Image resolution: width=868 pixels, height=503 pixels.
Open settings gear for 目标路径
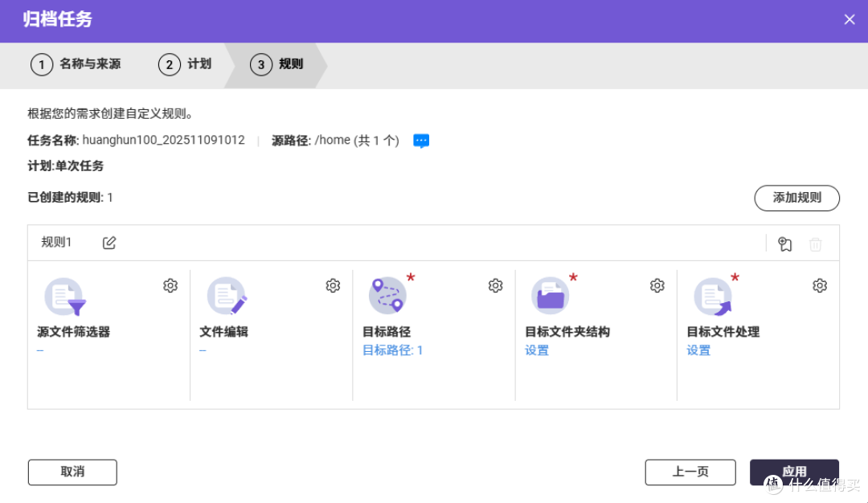495,285
